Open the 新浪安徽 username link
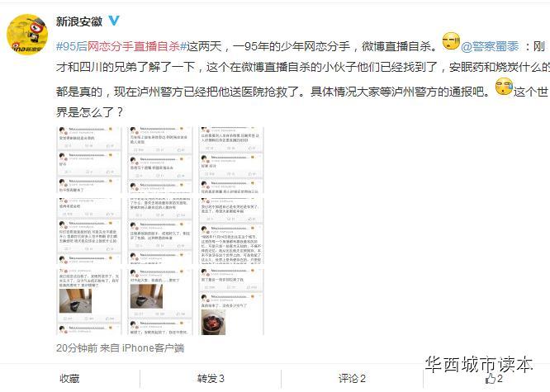 (x=79, y=21)
